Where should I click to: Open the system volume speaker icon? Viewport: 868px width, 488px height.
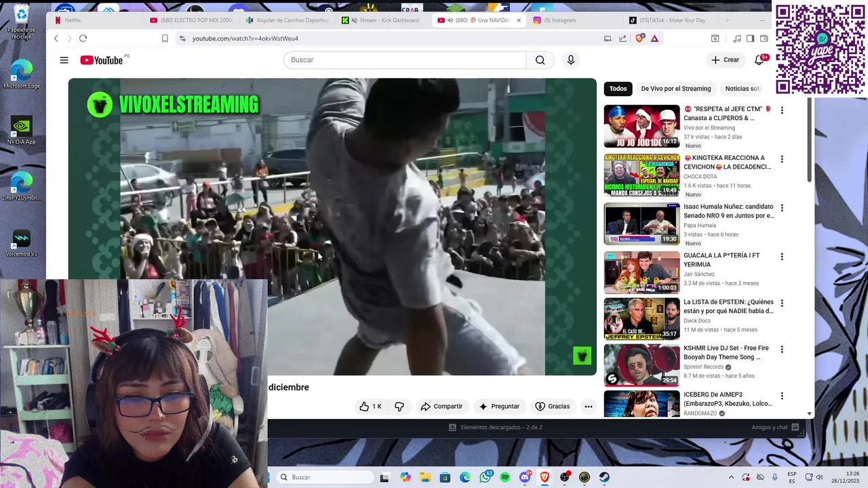pos(819,477)
